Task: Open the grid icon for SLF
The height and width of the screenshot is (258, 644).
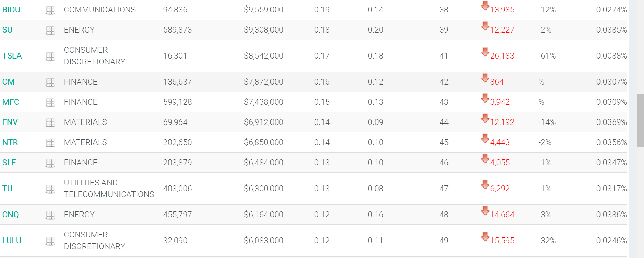Action: pyautogui.click(x=50, y=163)
